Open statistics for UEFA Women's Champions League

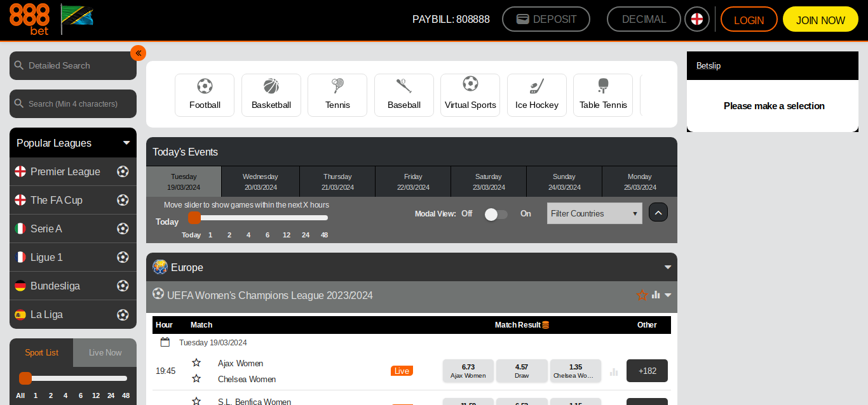(656, 295)
